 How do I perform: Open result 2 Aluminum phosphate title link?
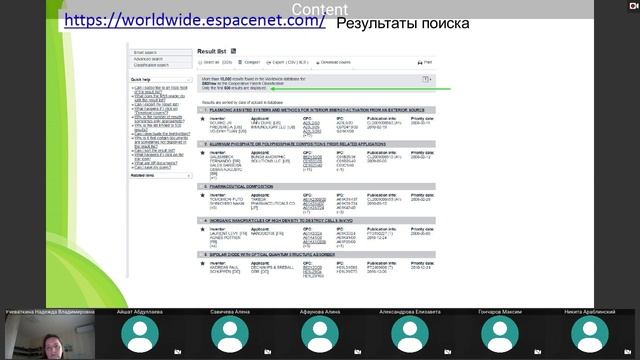[x=298, y=144]
